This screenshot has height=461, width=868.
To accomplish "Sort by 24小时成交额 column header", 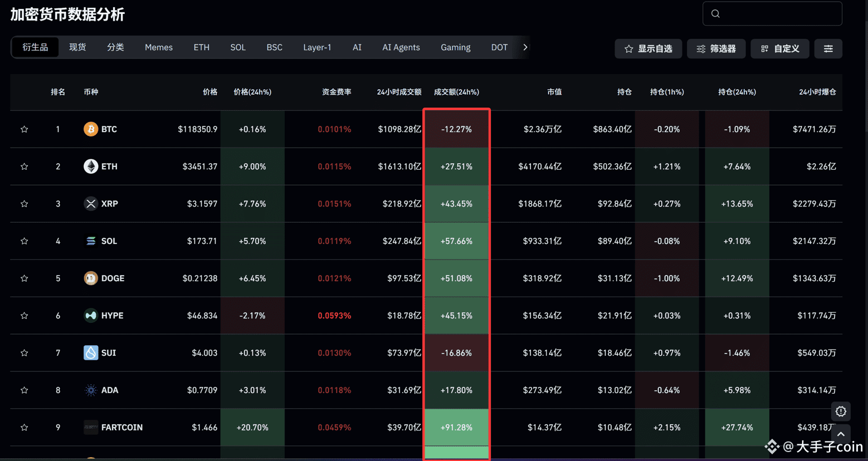I will (399, 92).
